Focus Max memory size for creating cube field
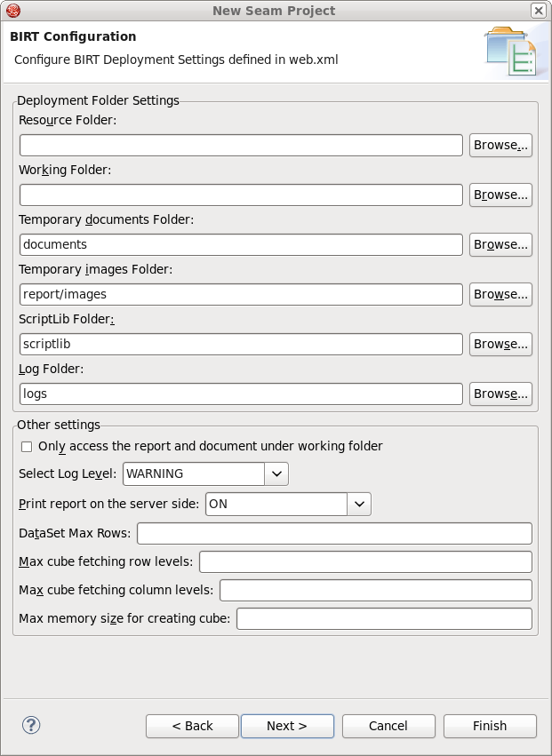This screenshot has width=552, height=756. [x=384, y=618]
